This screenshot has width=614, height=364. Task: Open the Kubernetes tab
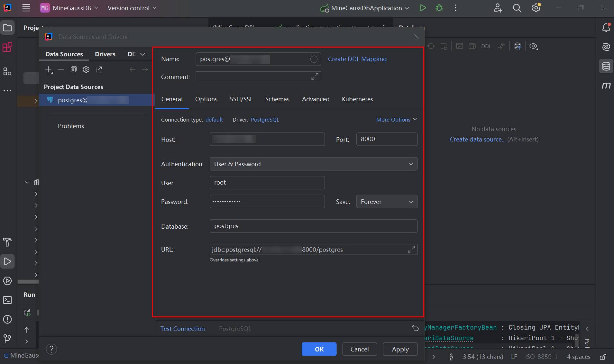point(357,99)
